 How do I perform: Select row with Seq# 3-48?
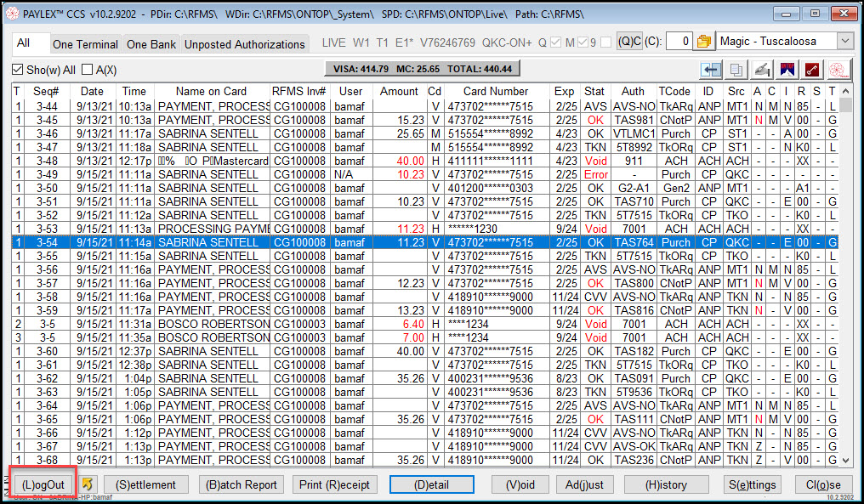pyautogui.click(x=425, y=161)
